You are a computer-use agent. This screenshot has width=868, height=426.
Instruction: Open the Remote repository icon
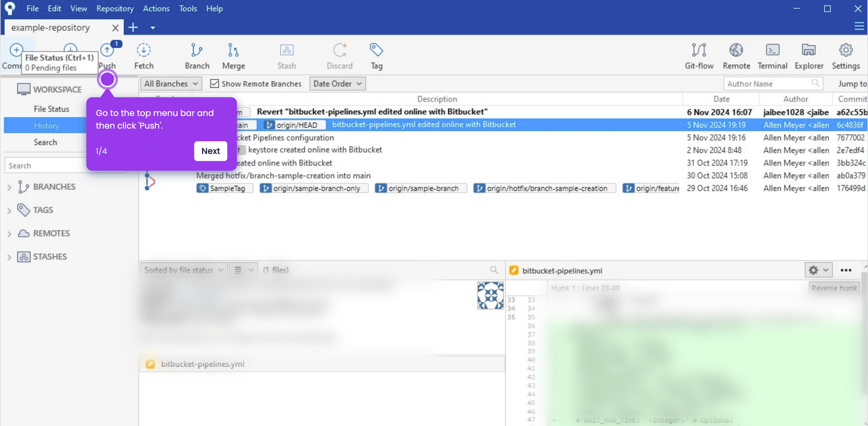pos(736,51)
